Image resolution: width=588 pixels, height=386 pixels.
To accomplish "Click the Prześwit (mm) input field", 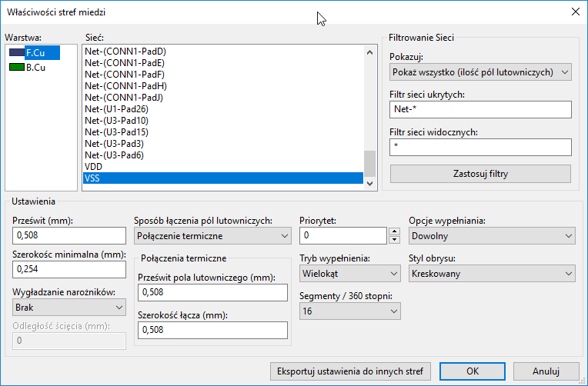I will click(x=69, y=235).
